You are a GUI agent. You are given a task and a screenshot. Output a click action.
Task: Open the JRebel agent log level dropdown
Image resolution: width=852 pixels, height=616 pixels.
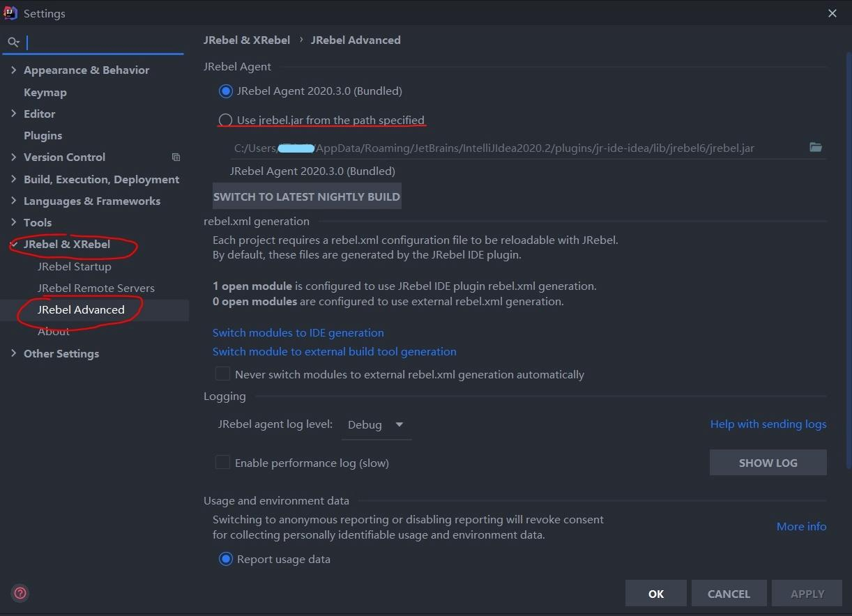click(376, 424)
